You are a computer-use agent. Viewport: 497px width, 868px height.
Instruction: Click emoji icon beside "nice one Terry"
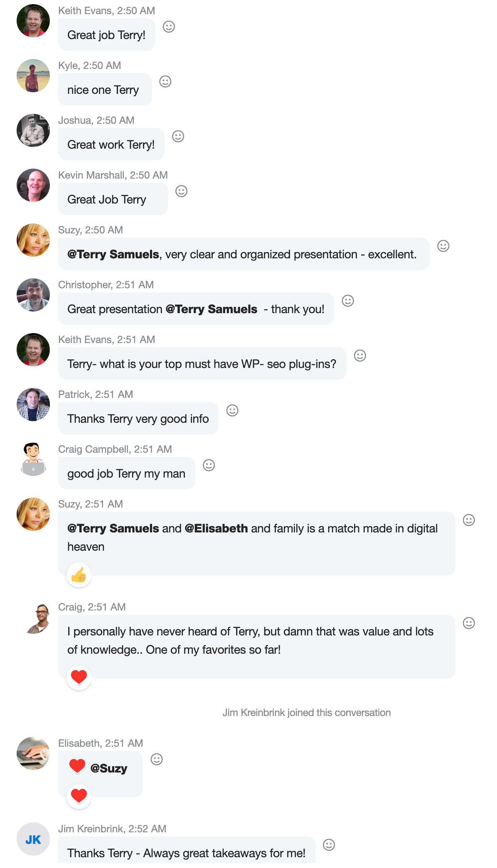(165, 82)
